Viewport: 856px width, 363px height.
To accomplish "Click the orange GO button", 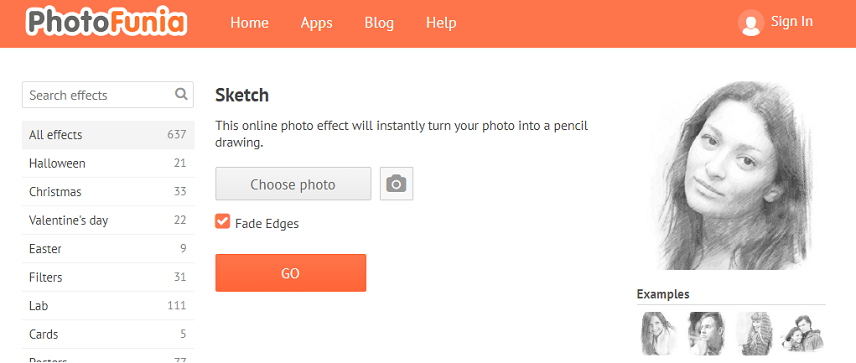I will click(290, 273).
